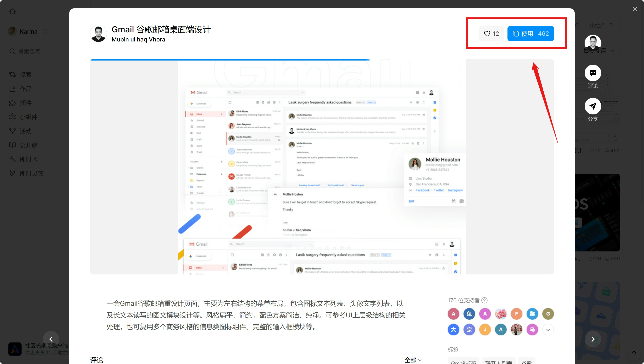Click supporter avatar F
Image resolution: width=644 pixels, height=364 pixels.
coord(516,314)
